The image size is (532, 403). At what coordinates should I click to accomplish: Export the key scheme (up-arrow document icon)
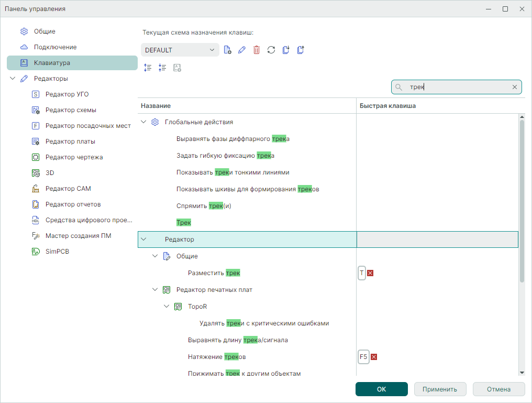pos(300,50)
